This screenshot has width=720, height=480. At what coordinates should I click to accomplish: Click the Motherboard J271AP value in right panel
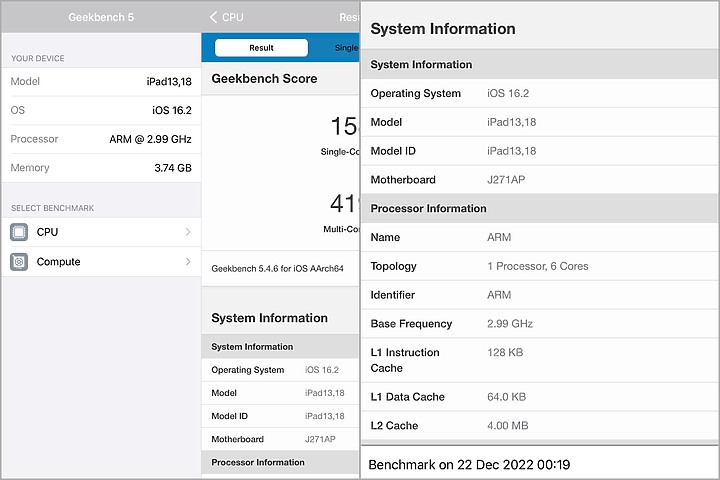[506, 180]
